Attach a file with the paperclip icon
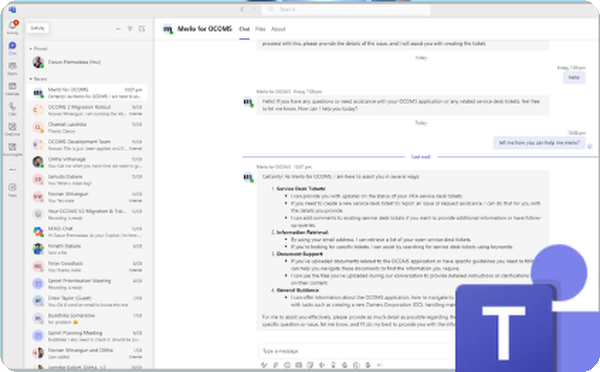Screen dimensions: 600x372 point(276,365)
